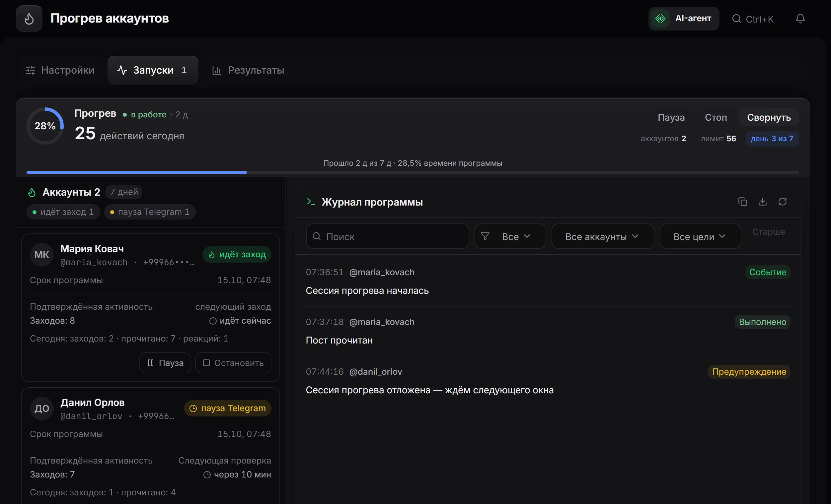Switch to the Настройки tab

coord(60,70)
